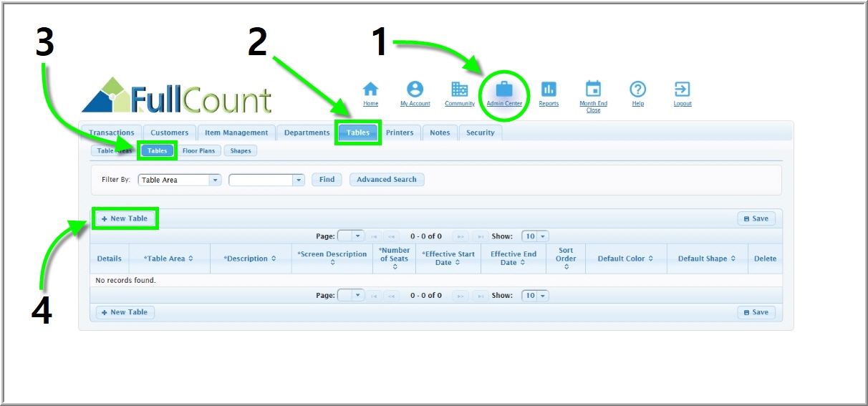Screen dimensions: 868x406
Task: Click Month End Close calendar icon
Action: tap(593, 90)
